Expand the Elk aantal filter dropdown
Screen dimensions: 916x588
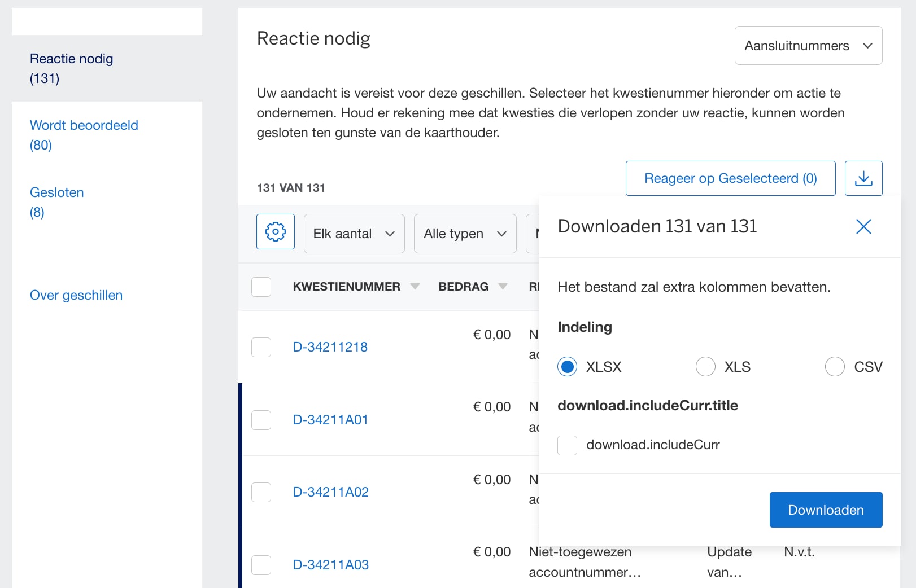point(354,233)
